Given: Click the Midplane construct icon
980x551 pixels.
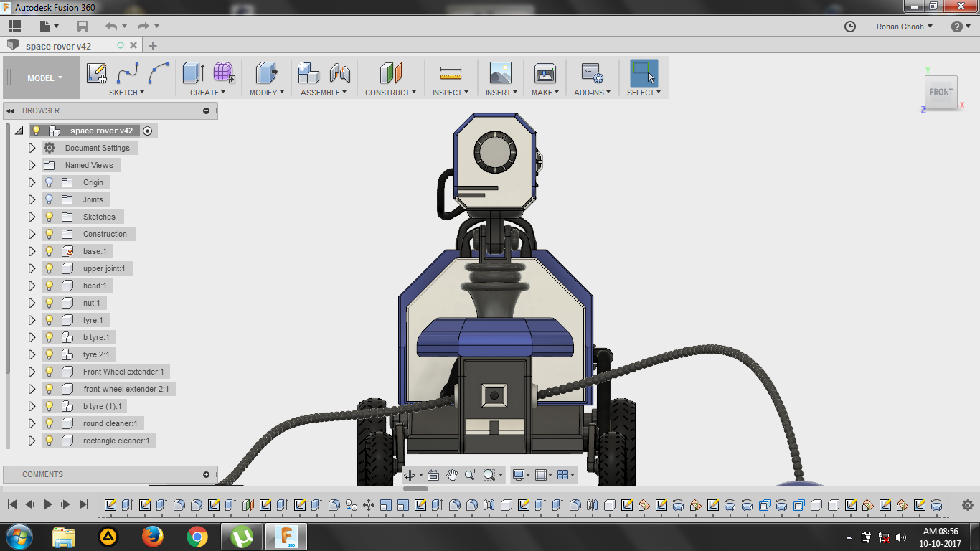Looking at the screenshot, I should click(x=391, y=73).
